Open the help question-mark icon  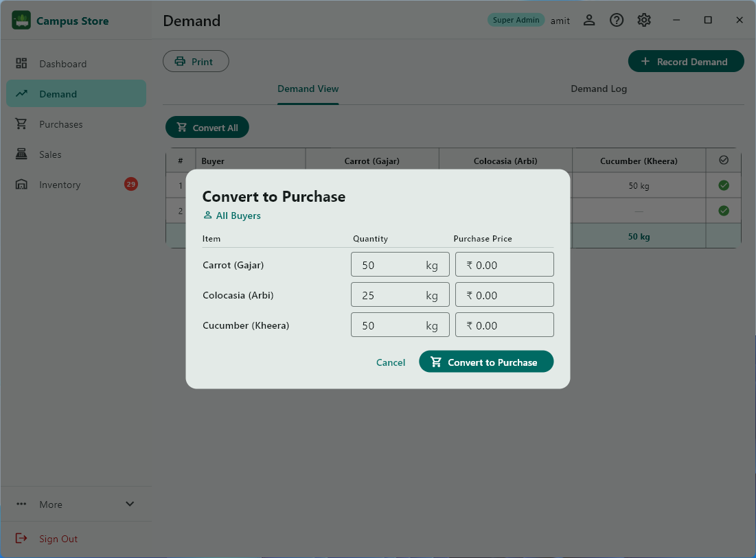point(617,20)
